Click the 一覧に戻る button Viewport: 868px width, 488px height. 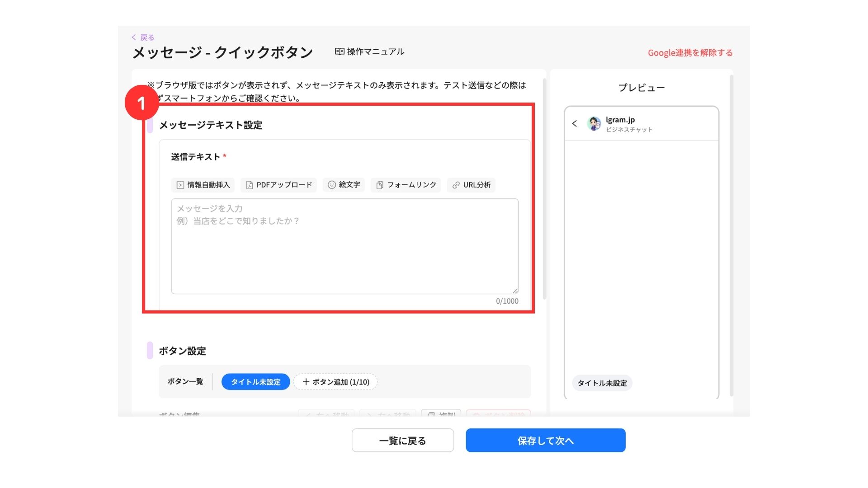point(402,441)
